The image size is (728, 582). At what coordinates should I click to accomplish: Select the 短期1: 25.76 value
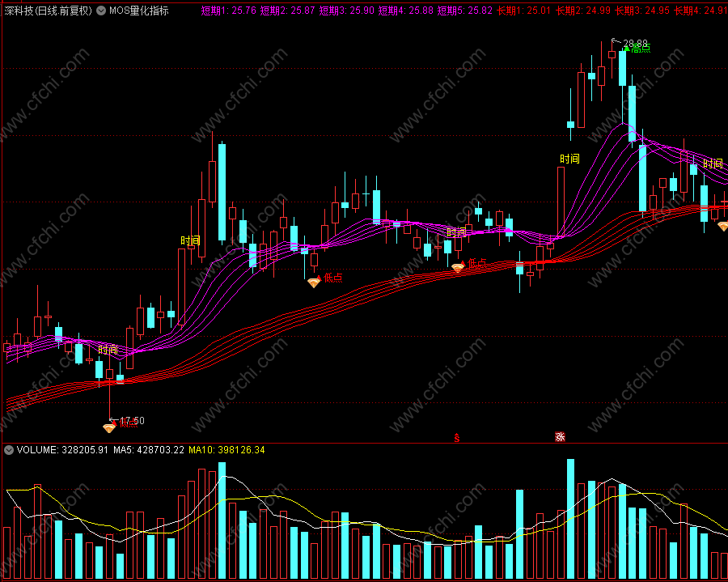pyautogui.click(x=228, y=11)
